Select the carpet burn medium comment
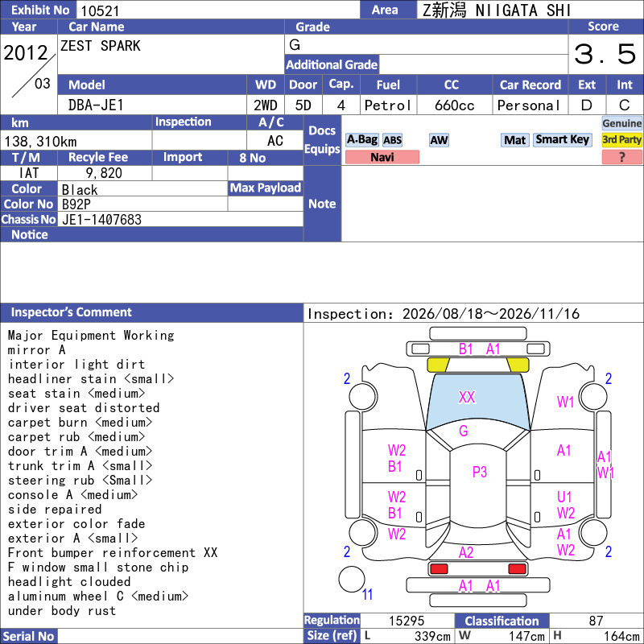This screenshot has width=644, height=644. coord(80,422)
